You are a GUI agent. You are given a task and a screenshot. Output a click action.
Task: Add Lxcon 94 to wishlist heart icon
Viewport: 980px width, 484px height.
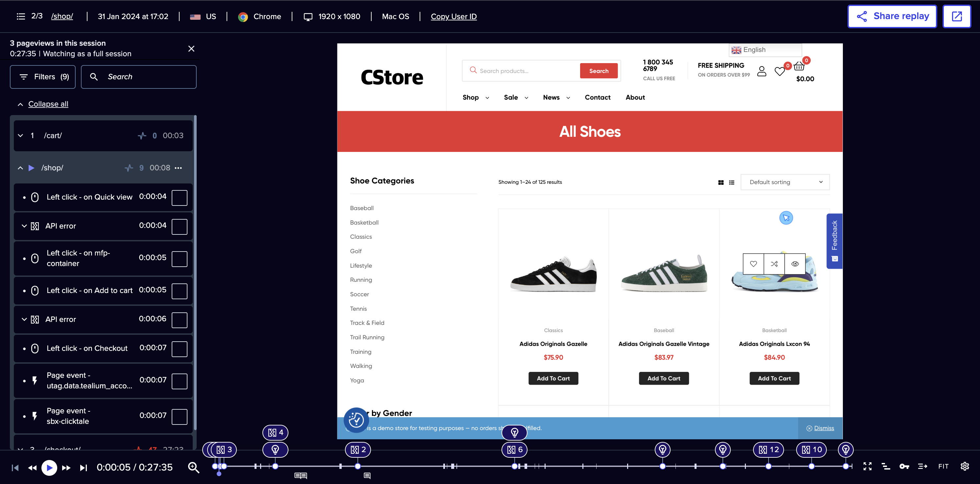753,264
